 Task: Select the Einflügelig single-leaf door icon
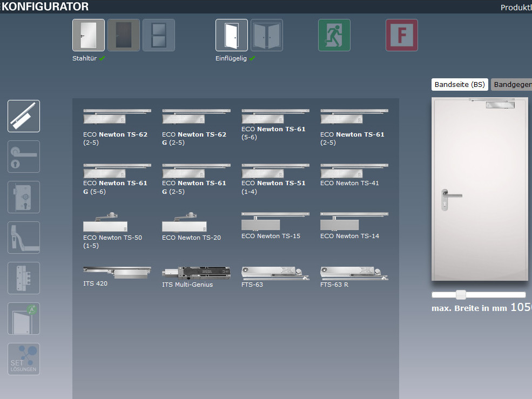232,35
